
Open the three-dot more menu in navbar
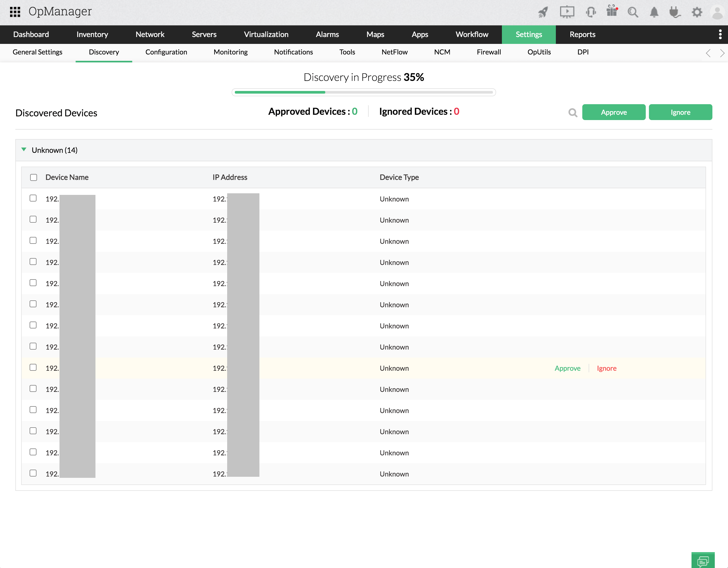click(720, 34)
